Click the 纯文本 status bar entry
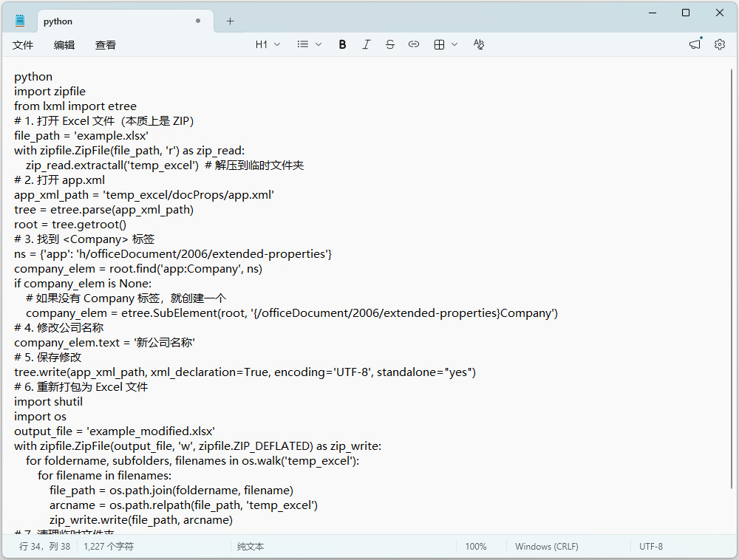Screen dimensions: 739x560 [251, 547]
